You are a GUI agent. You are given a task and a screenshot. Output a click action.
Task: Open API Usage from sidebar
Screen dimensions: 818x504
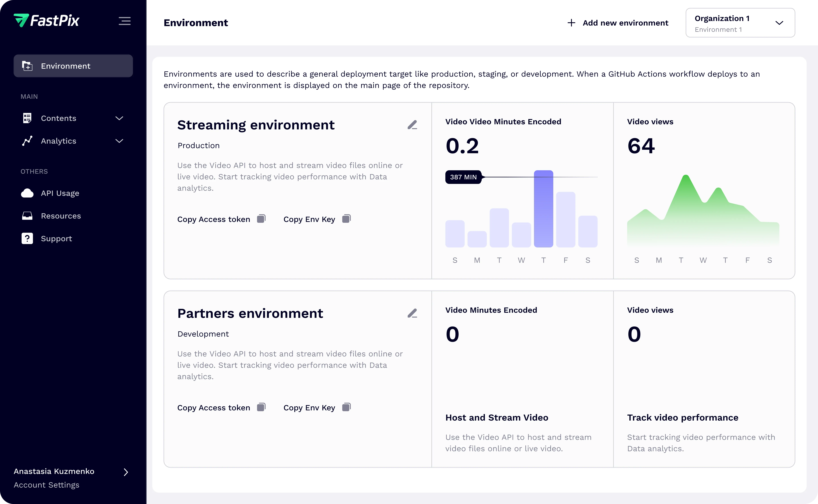[x=60, y=193]
